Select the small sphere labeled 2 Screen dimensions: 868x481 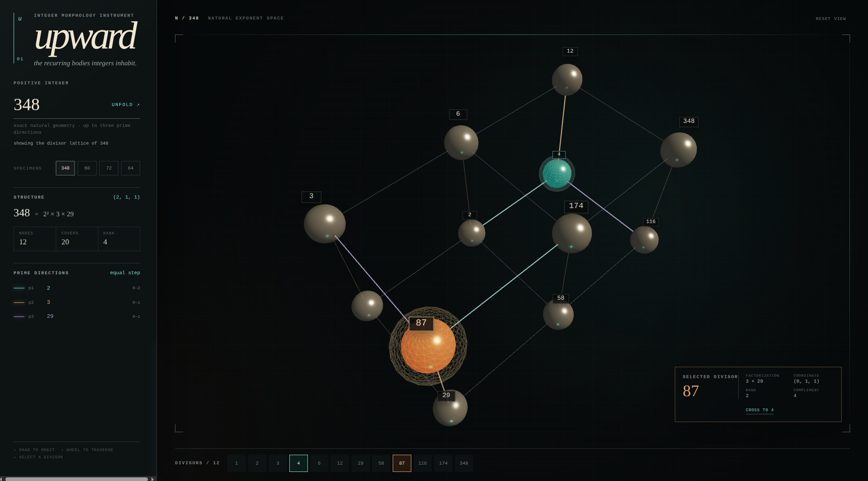click(x=472, y=233)
